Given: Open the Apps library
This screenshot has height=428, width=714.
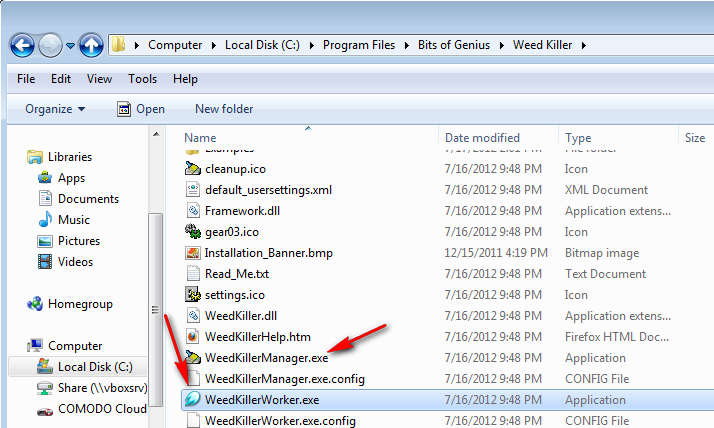Looking at the screenshot, I should coord(71,178).
